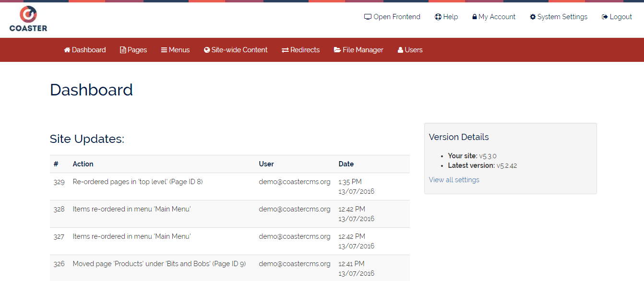This screenshot has height=281, width=644.
Task: Log out via the Logout link
Action: [x=617, y=17]
